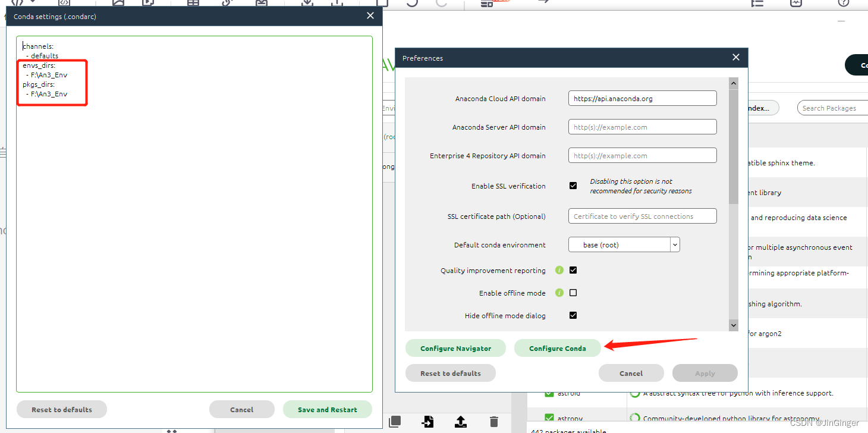Image resolution: width=868 pixels, height=433 pixels.
Task: Toggle Hide offline mode dialog checkbox
Action: pyautogui.click(x=573, y=315)
